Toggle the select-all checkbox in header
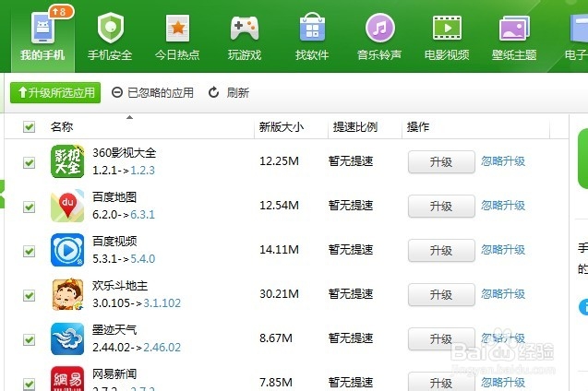The height and width of the screenshot is (391, 588). pyautogui.click(x=29, y=126)
